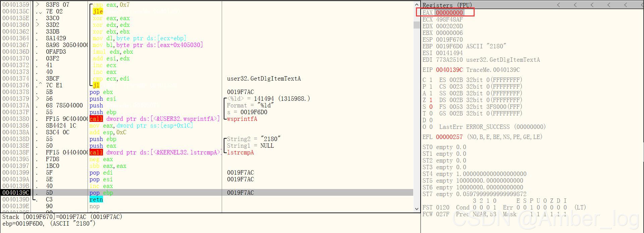Select FPU register ST0 row

tap(444, 147)
